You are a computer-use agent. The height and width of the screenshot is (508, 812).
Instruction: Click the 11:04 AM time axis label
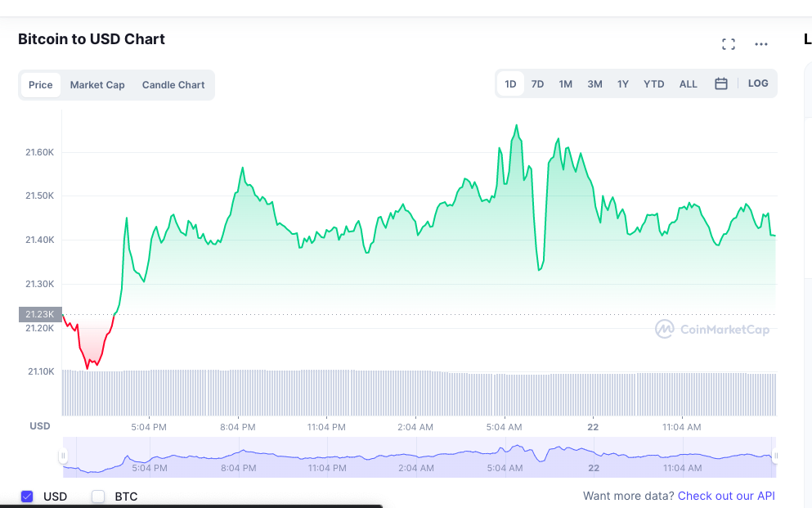[x=681, y=427]
